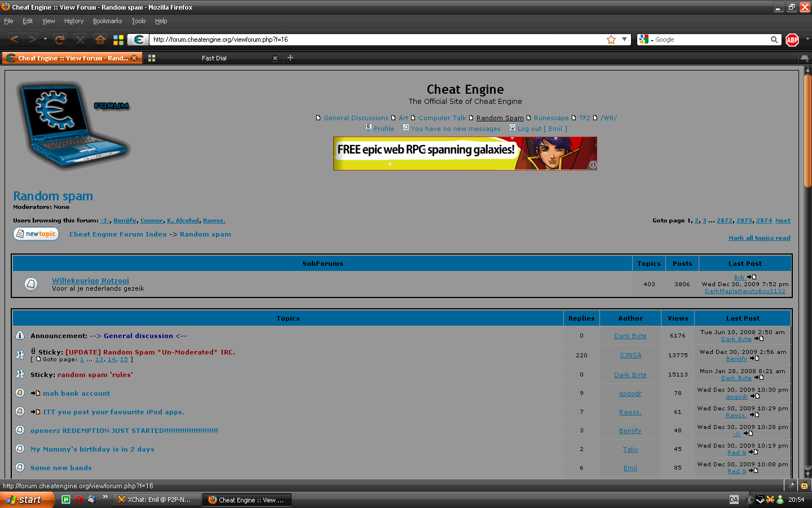Open the History menu
This screenshot has height=508, width=812.
[74, 21]
